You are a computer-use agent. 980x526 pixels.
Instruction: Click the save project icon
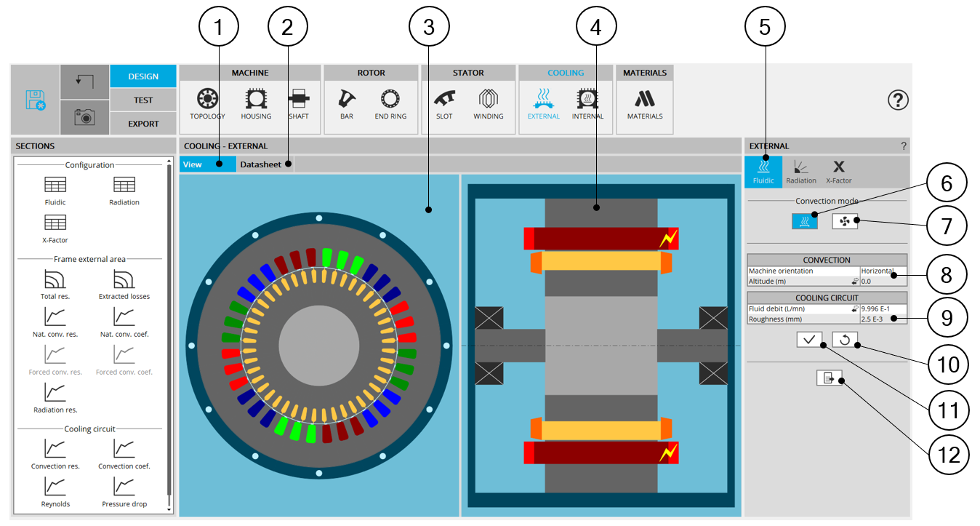(35, 100)
